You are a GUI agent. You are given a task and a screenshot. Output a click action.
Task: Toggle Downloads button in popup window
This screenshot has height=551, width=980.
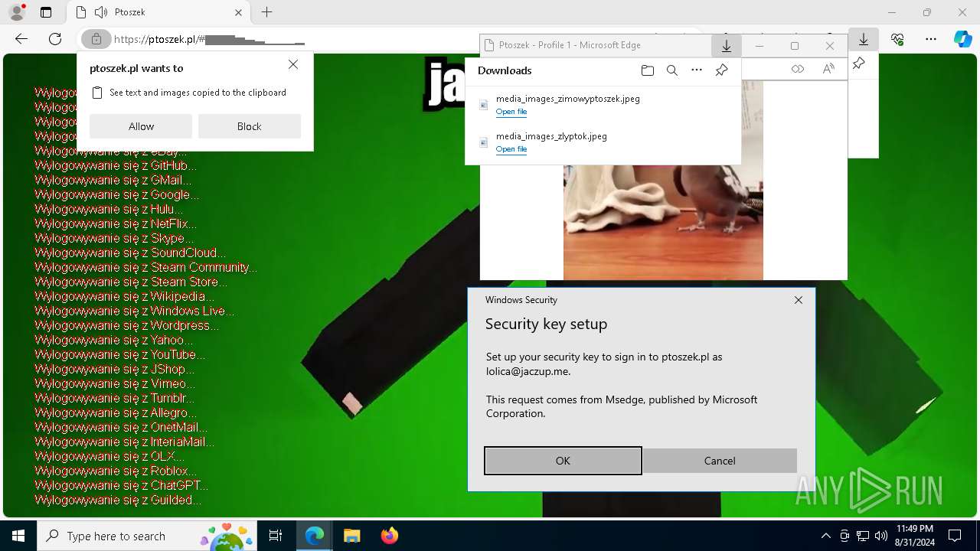[x=726, y=46]
